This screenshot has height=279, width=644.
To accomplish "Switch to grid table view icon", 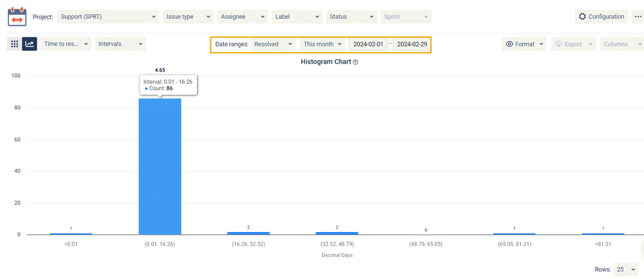I will pos(14,44).
